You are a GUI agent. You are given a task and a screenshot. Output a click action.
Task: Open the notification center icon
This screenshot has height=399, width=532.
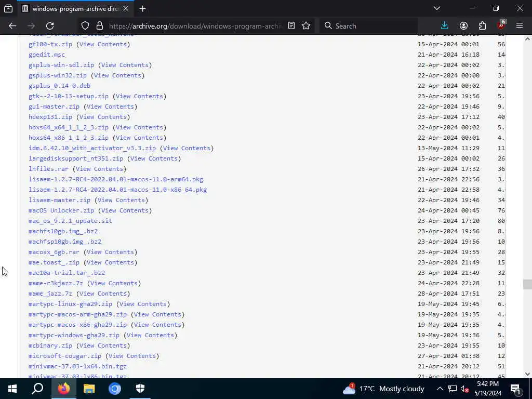click(515, 389)
